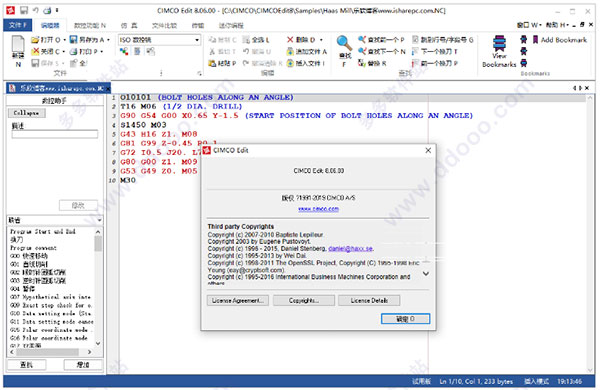Expand the quick access toolbar customize arrow
The height and width of the screenshot is (390, 600).
click(x=57, y=10)
